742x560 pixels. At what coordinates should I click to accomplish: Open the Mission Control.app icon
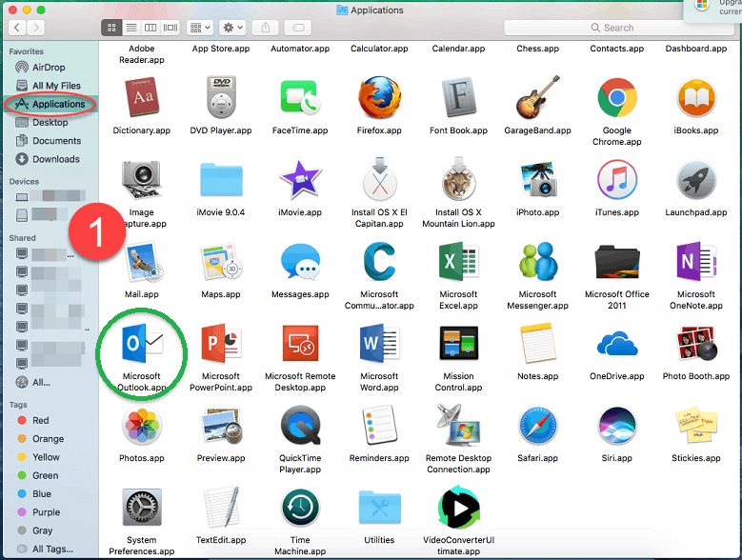coord(458,343)
